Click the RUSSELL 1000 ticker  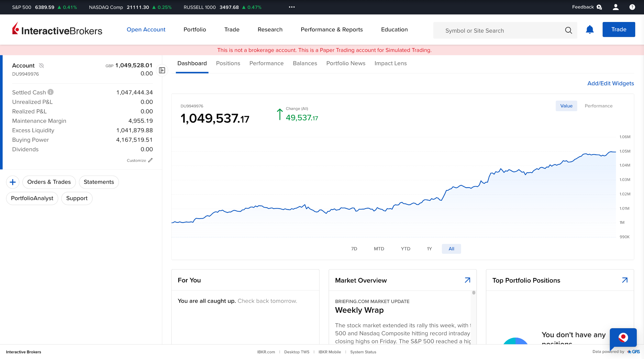pyautogui.click(x=222, y=7)
